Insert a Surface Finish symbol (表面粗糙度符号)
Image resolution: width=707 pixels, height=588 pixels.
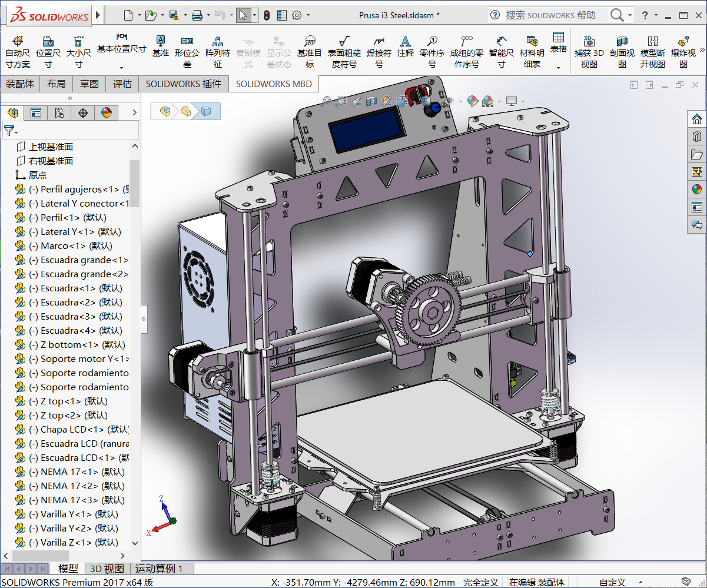pyautogui.click(x=344, y=51)
